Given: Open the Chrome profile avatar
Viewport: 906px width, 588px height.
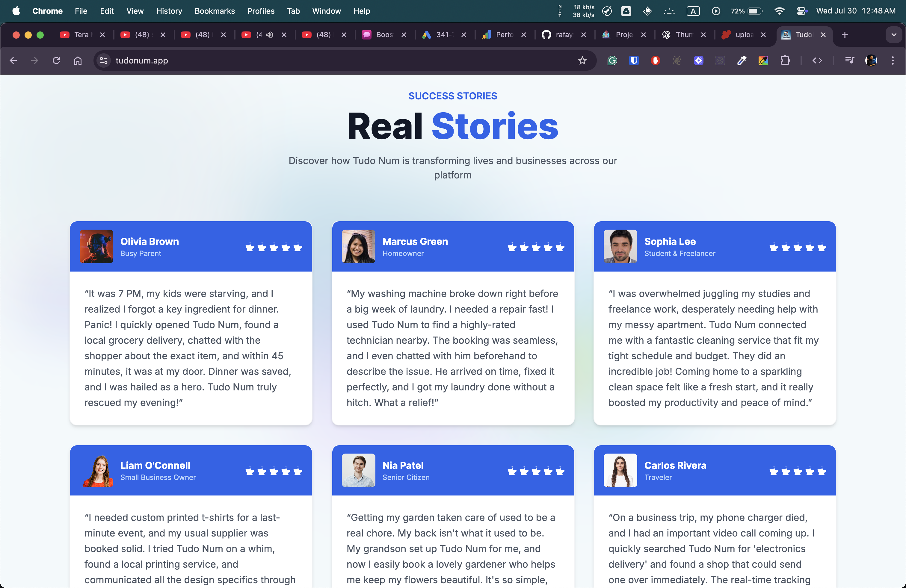Looking at the screenshot, I should click(871, 60).
